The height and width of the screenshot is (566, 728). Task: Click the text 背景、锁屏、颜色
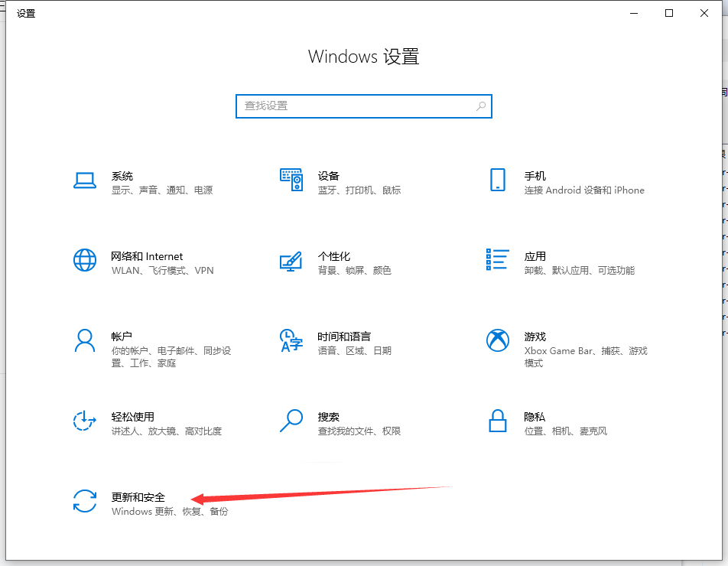coord(354,271)
